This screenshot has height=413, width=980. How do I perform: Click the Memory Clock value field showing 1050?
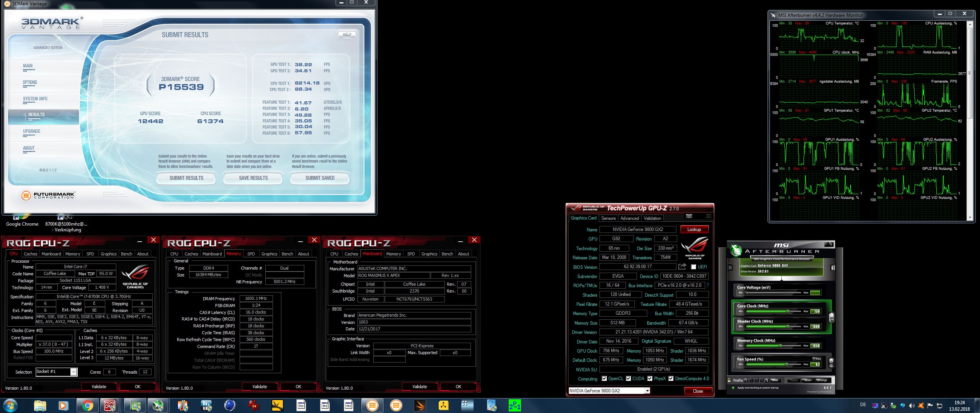coord(815,346)
